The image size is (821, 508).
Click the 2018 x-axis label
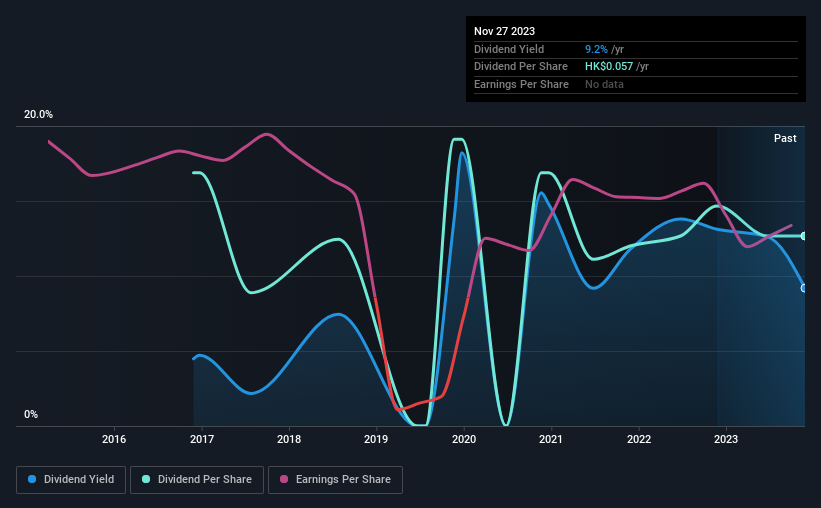[289, 439]
